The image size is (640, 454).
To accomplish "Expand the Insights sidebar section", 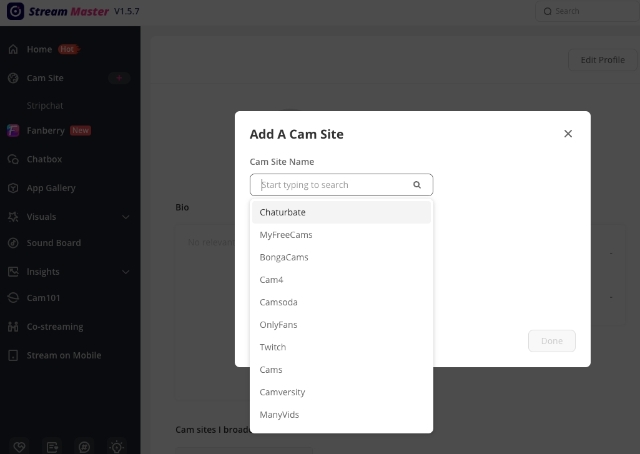I will click(126, 272).
